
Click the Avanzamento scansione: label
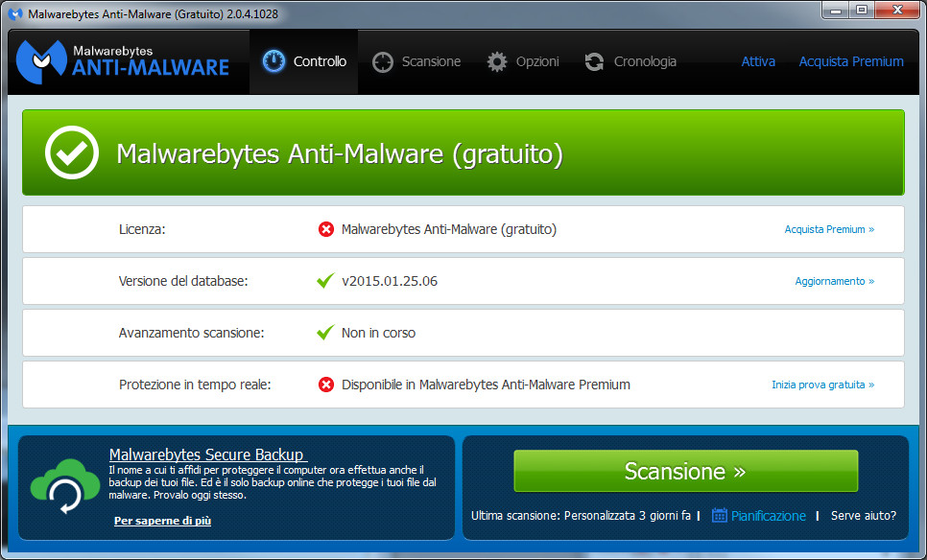tap(192, 333)
